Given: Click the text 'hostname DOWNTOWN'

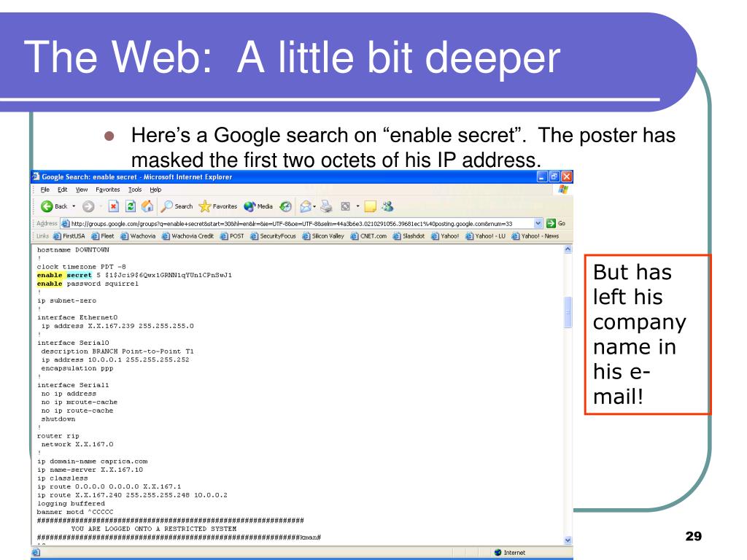Looking at the screenshot, I should (x=73, y=250).
